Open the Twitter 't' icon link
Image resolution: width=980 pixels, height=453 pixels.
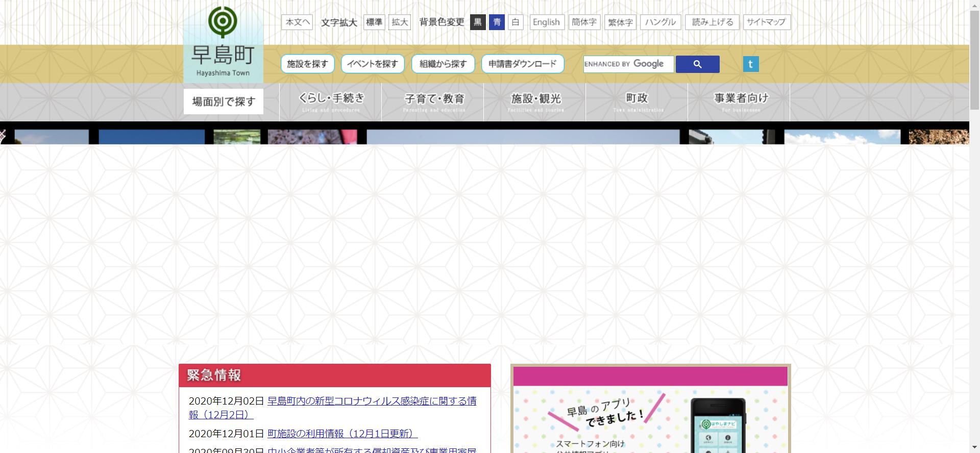click(750, 64)
